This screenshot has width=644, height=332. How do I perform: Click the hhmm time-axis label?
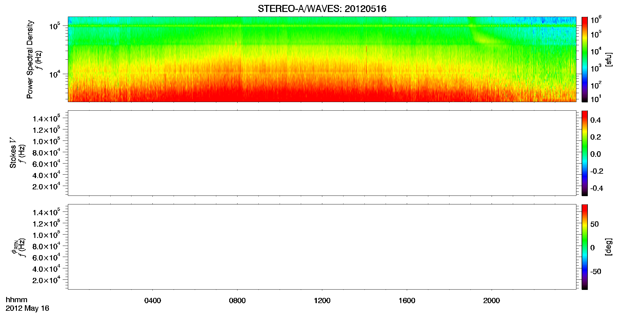pyautogui.click(x=17, y=300)
